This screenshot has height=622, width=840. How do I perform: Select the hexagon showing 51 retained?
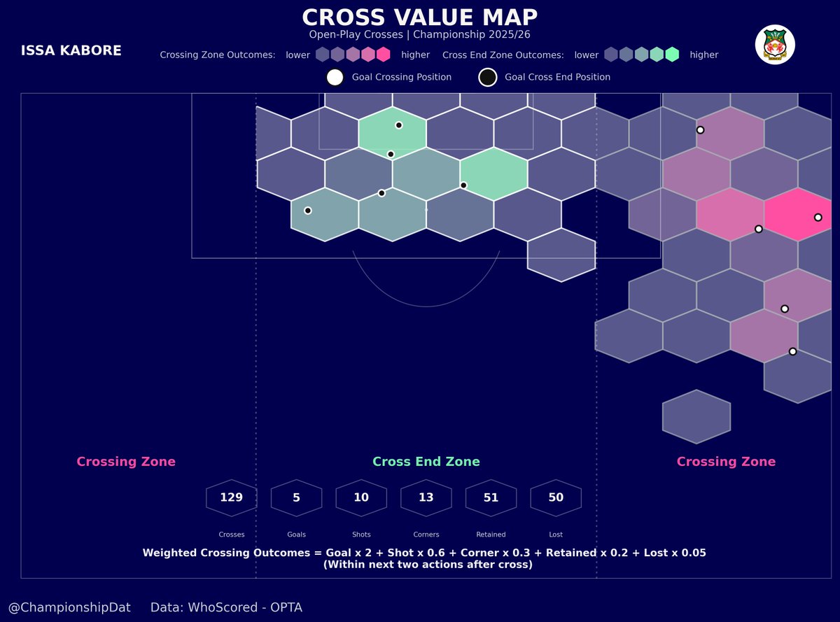point(491,498)
